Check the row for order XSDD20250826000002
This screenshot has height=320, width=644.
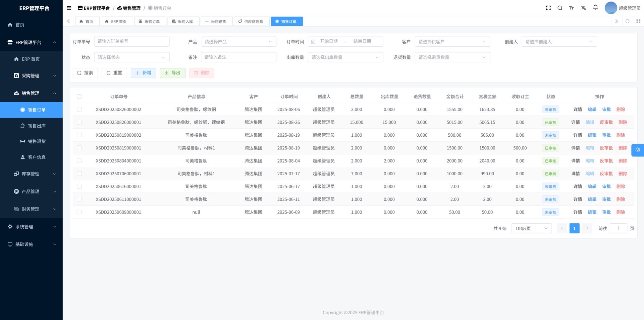tap(79, 109)
